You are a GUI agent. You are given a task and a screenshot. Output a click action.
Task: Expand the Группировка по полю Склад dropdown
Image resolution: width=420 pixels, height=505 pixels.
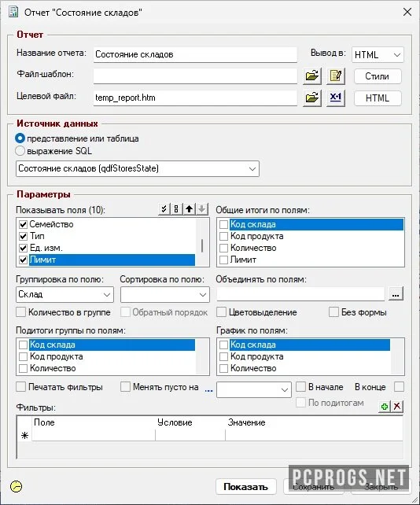tap(64, 294)
